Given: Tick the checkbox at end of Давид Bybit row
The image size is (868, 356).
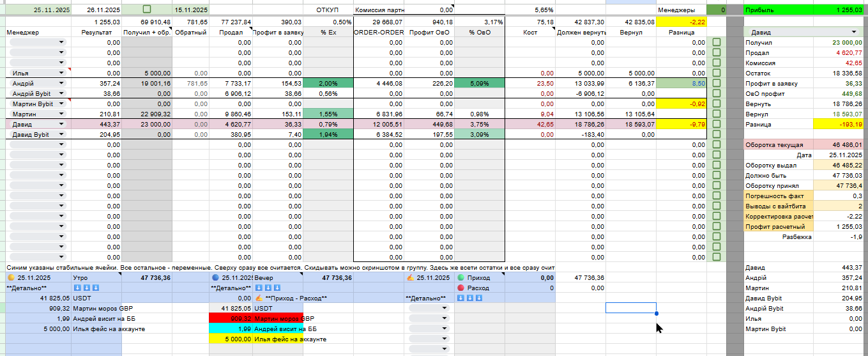Looking at the screenshot, I should pyautogui.click(x=716, y=134).
